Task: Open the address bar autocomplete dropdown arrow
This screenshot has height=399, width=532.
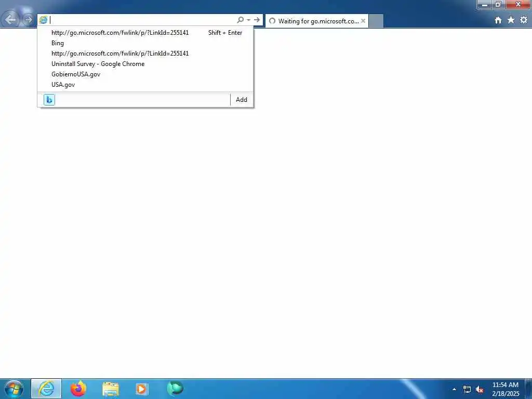Action: 249,20
